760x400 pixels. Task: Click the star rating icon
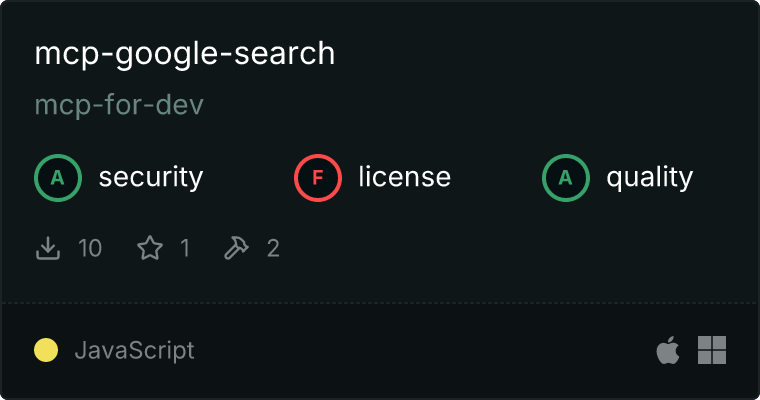150,248
